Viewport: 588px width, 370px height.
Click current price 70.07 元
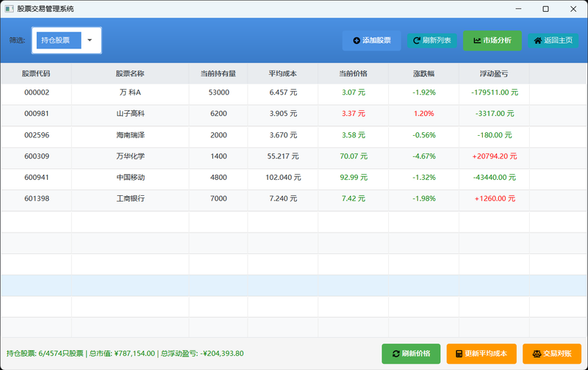(354, 156)
